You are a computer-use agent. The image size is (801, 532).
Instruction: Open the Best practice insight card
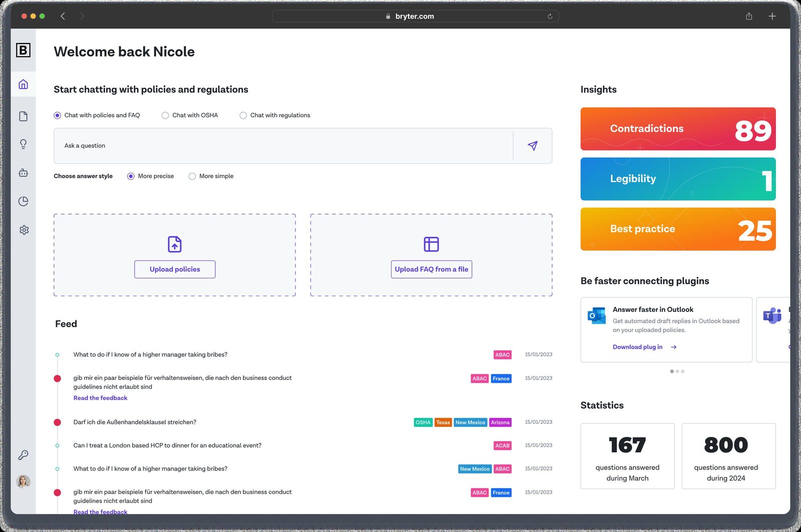tap(678, 229)
